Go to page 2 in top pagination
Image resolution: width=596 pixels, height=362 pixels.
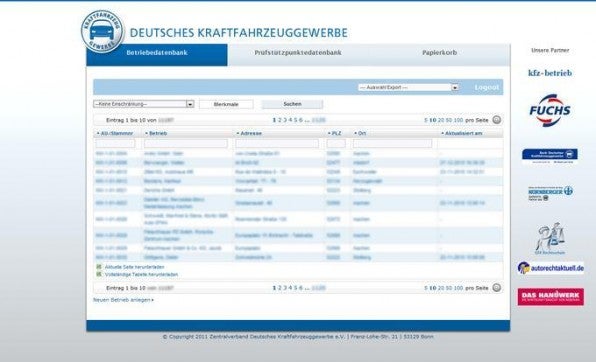tap(280, 120)
